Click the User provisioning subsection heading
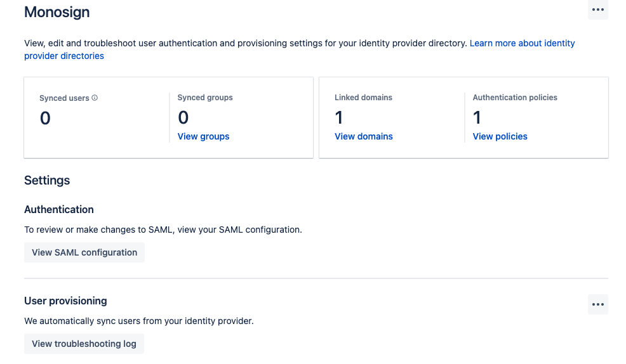The image size is (626, 364). coord(65,301)
